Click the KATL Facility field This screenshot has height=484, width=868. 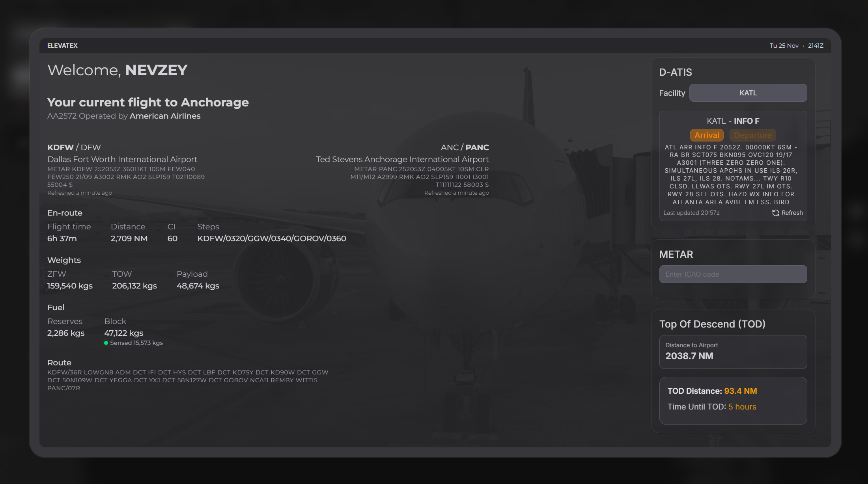coord(748,93)
